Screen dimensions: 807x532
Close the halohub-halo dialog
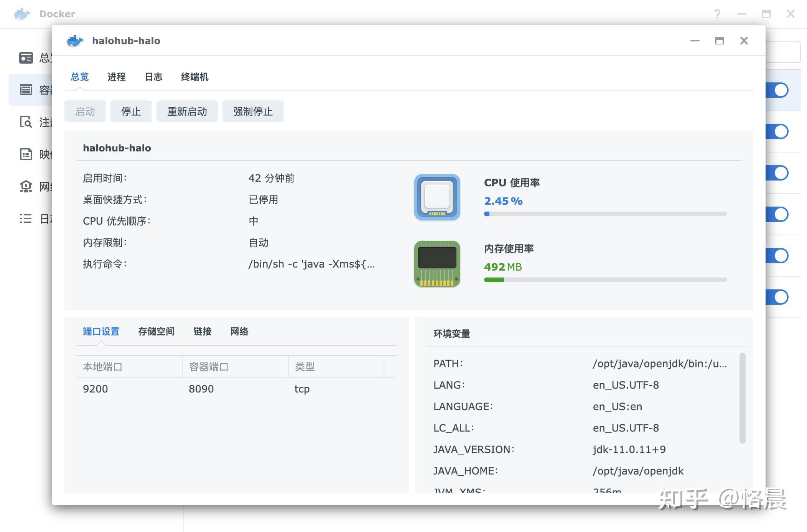pos(744,41)
